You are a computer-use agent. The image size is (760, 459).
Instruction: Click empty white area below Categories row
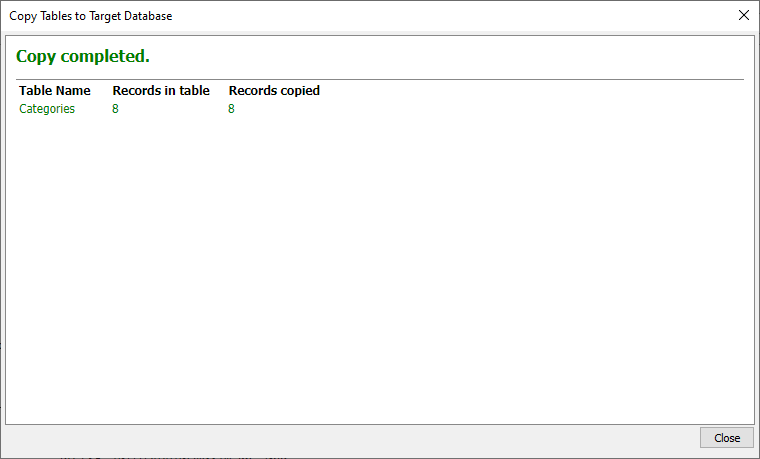(x=380, y=267)
